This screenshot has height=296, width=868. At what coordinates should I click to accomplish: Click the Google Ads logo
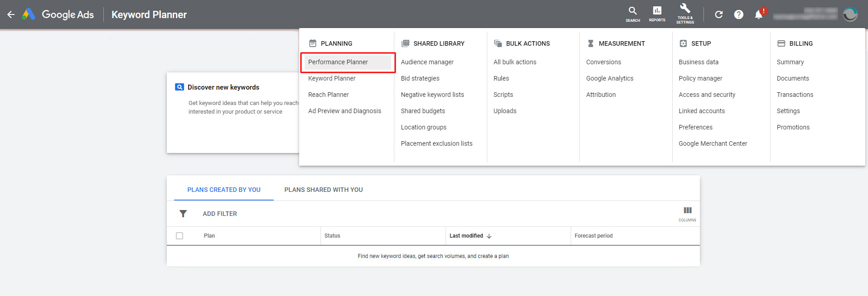click(x=58, y=14)
